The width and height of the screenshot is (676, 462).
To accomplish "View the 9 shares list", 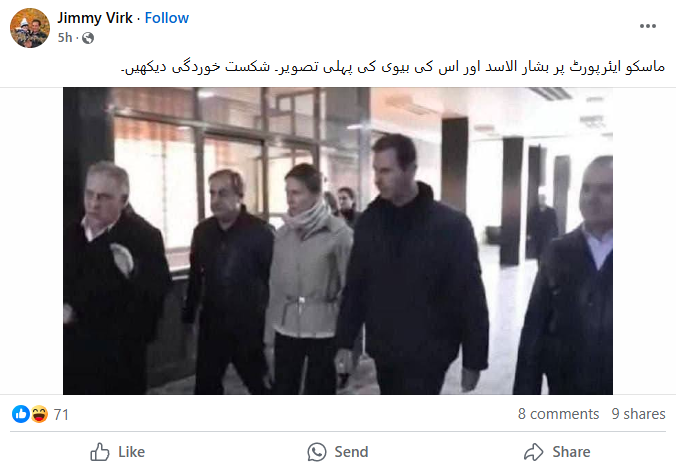I will click(x=638, y=414).
